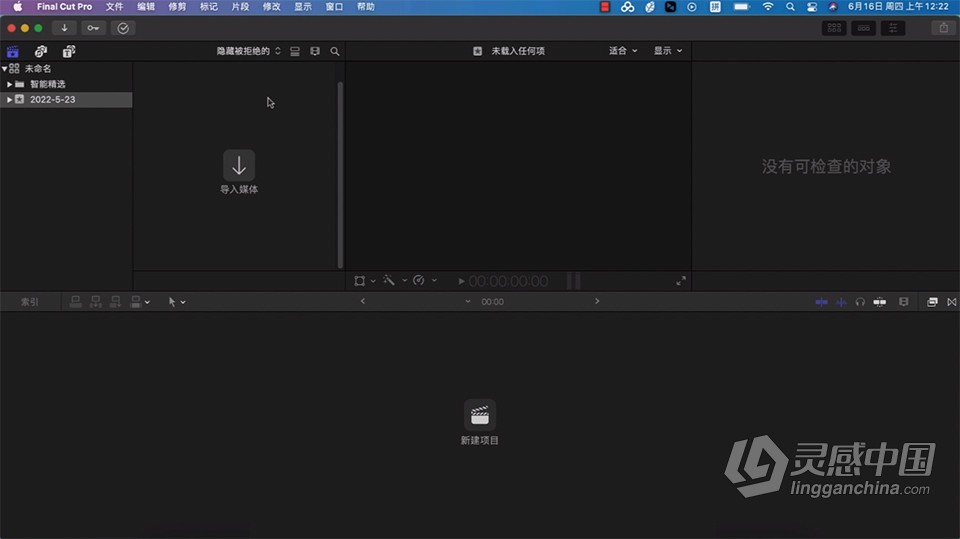The height and width of the screenshot is (539, 960).
Task: Click append clip edit icon
Action: (115, 302)
